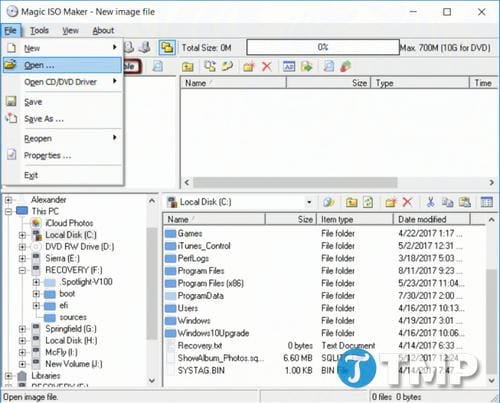Expand Local Disk (C:) in the tree
The width and height of the screenshot is (500, 403).
point(22,235)
